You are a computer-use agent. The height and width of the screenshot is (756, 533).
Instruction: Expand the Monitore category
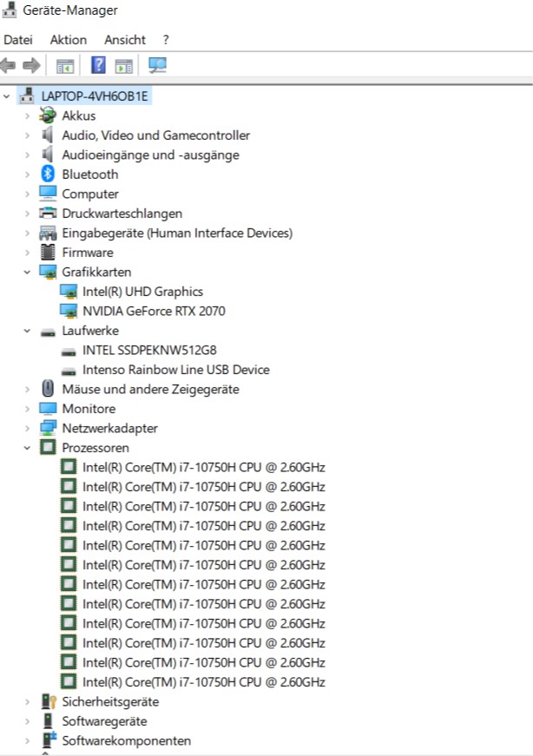[x=27, y=409]
